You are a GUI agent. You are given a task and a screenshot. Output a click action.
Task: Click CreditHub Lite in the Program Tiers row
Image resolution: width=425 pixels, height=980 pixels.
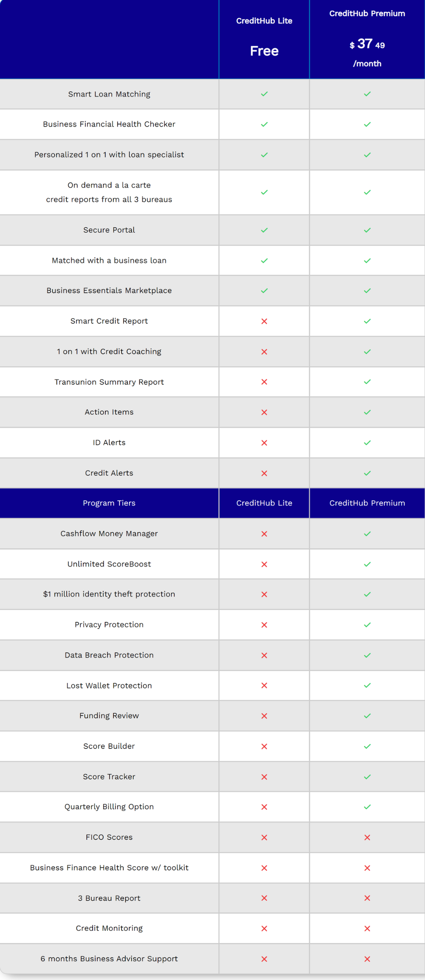pos(264,503)
